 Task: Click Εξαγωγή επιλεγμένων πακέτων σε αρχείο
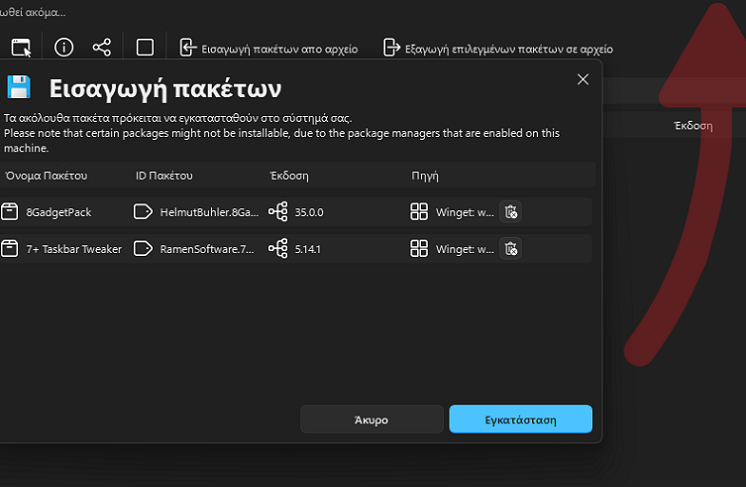point(498,49)
